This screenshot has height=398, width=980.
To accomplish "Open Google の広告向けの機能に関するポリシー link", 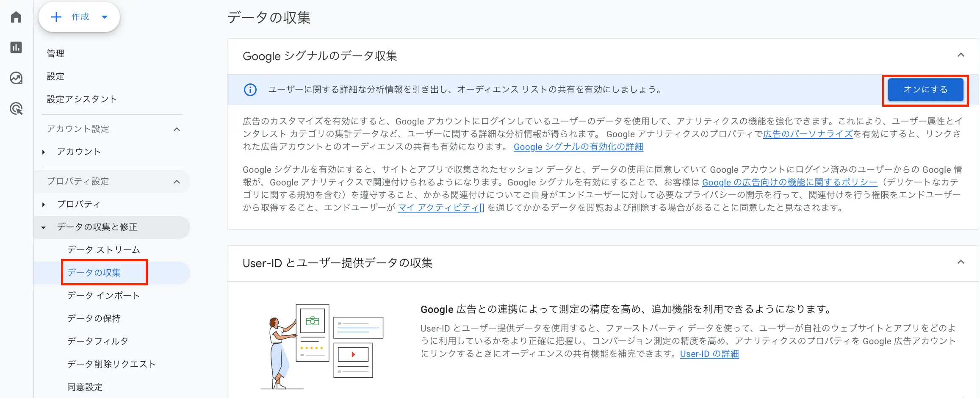I will click(790, 182).
